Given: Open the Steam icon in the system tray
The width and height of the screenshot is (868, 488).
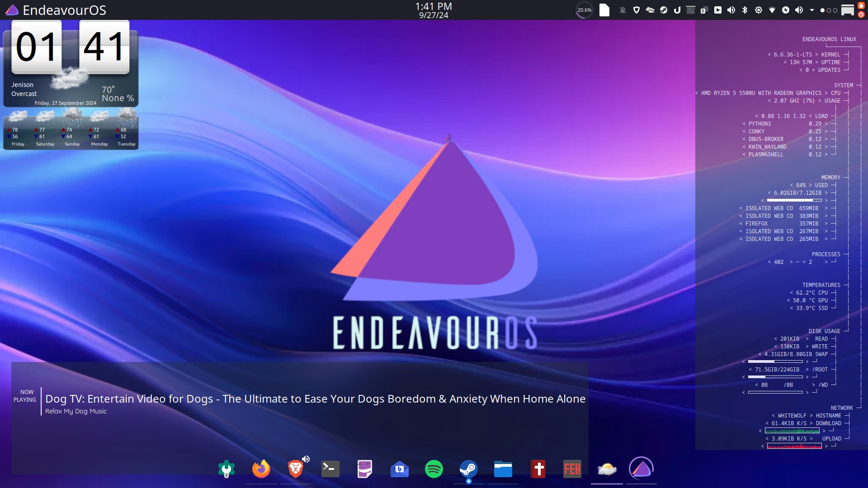Looking at the screenshot, I should coord(664,9).
